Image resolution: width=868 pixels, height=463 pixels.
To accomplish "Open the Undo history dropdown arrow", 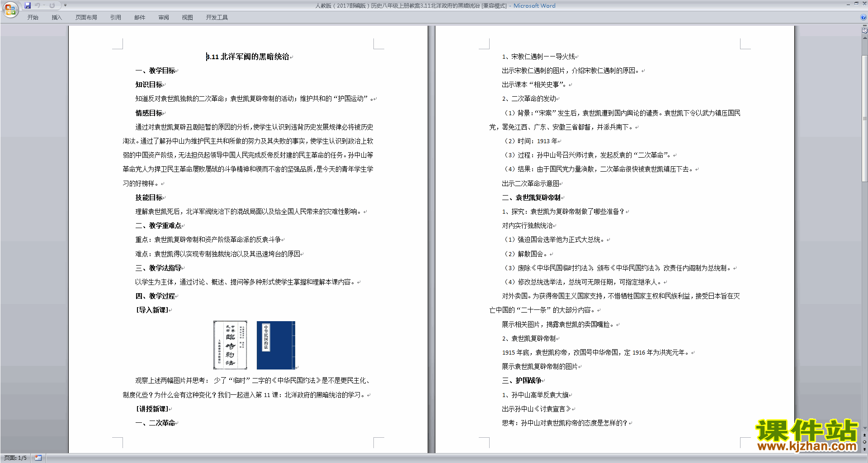I will click(x=44, y=5).
